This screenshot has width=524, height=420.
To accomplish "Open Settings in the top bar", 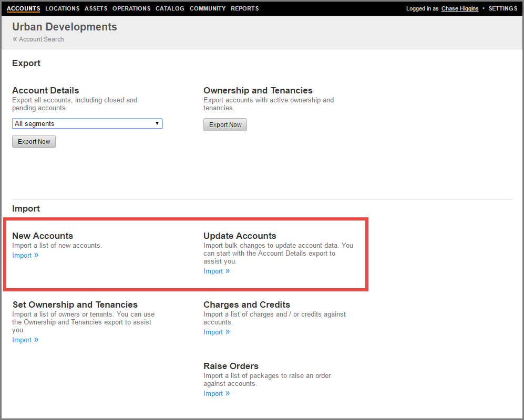I will tap(502, 9).
